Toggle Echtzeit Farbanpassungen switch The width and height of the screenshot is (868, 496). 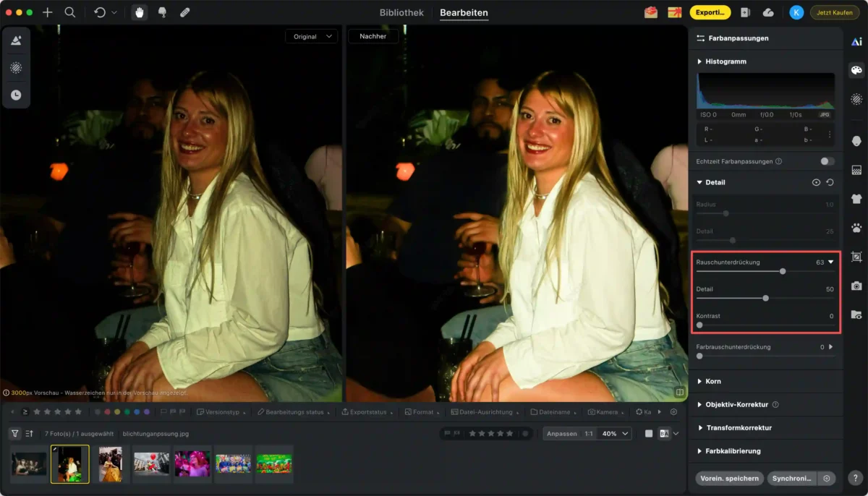tap(827, 161)
